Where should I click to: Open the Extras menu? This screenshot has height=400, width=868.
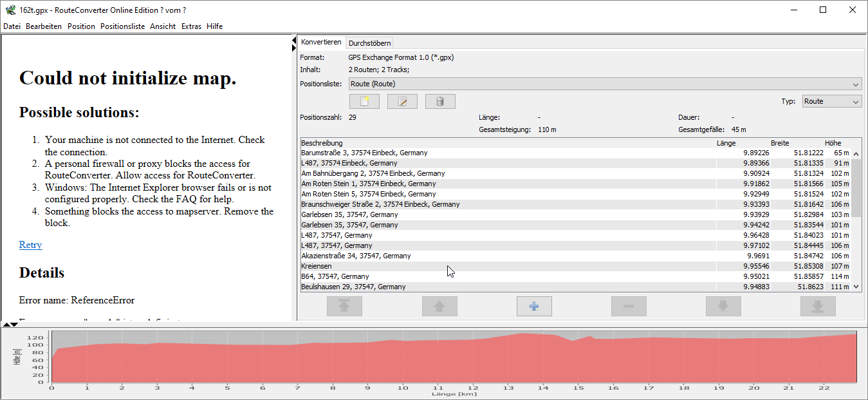pos(191,26)
